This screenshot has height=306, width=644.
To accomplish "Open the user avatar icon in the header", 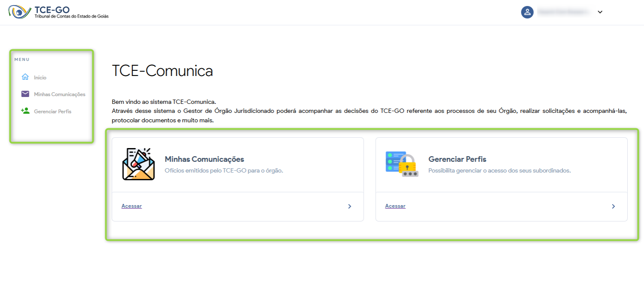I will coord(527,12).
